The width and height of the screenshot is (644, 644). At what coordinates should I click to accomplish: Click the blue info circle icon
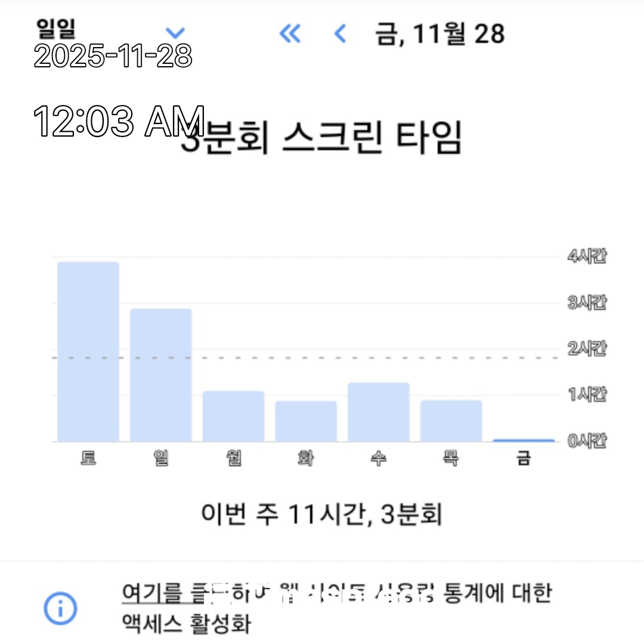(x=60, y=608)
